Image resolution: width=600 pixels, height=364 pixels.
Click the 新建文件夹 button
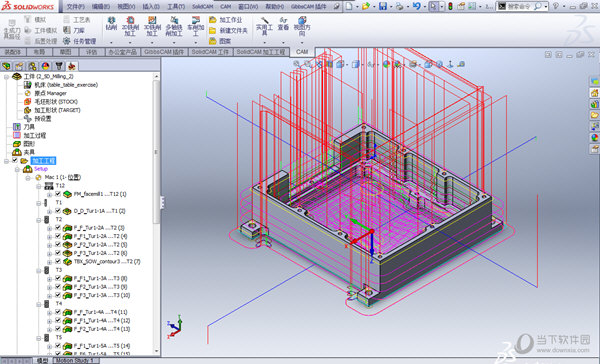pos(228,30)
